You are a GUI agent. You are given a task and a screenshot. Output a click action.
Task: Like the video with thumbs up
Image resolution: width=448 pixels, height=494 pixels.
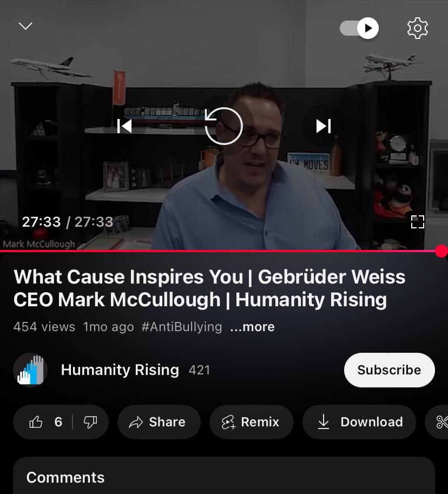point(44,422)
